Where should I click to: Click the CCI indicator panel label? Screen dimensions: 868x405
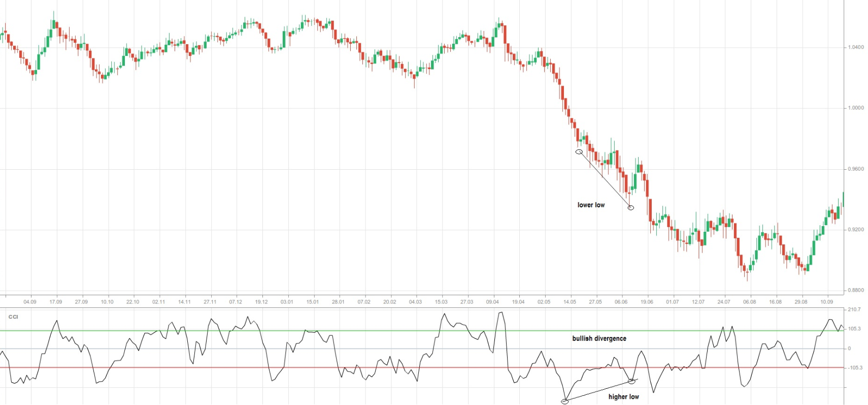click(x=13, y=317)
